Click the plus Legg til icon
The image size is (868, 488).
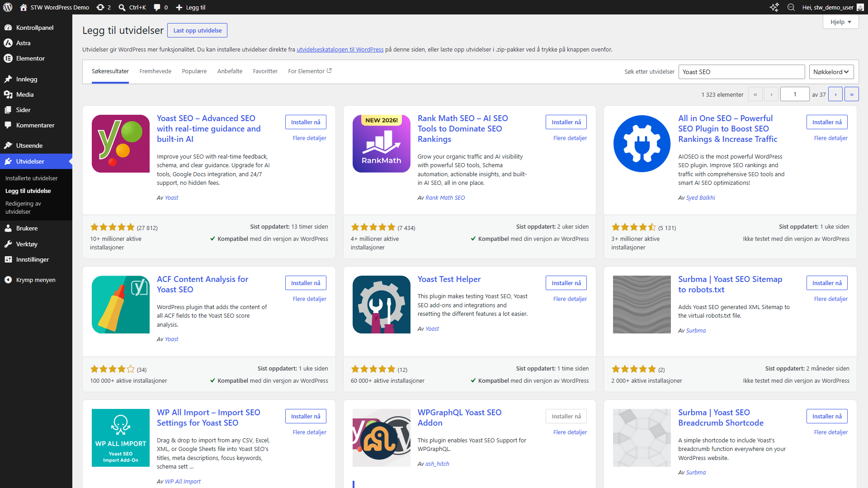pyautogui.click(x=179, y=7)
